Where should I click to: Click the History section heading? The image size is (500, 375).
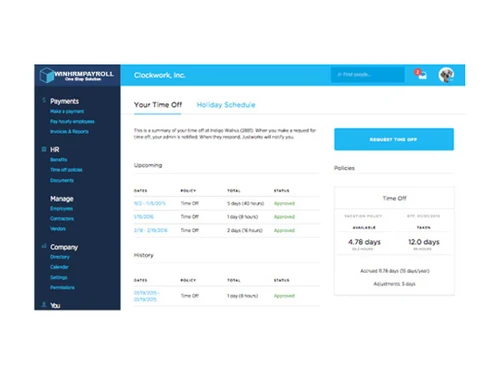144,255
